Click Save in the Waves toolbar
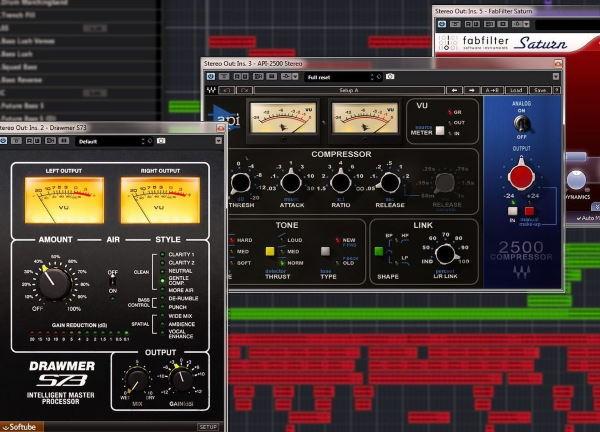 pyautogui.click(x=540, y=90)
